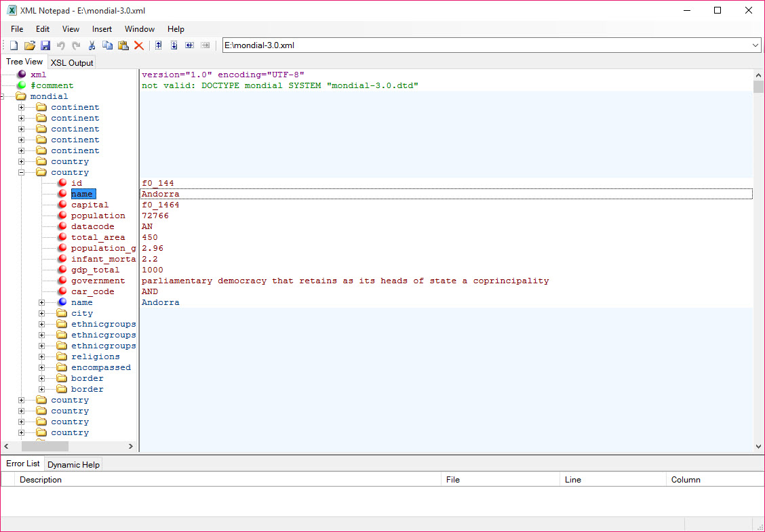Open the file path dropdown

pos(756,45)
